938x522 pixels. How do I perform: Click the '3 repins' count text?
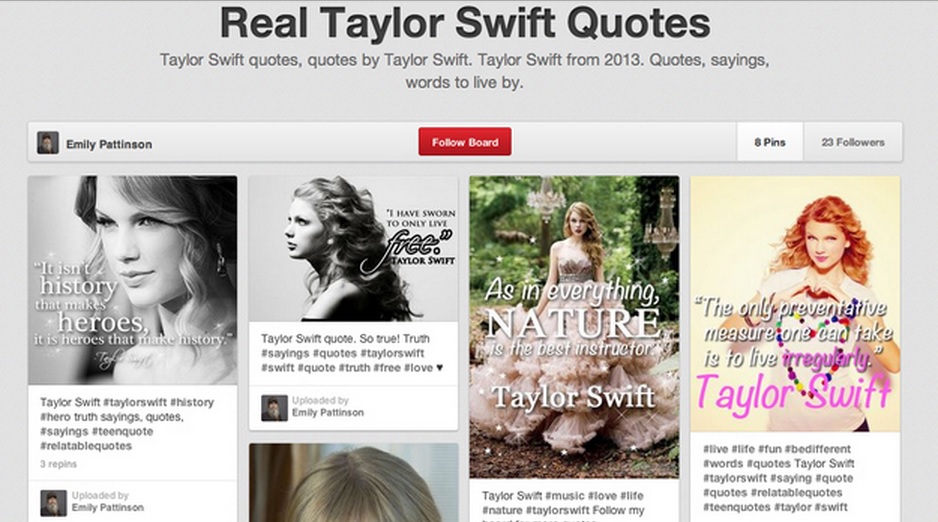[x=59, y=464]
